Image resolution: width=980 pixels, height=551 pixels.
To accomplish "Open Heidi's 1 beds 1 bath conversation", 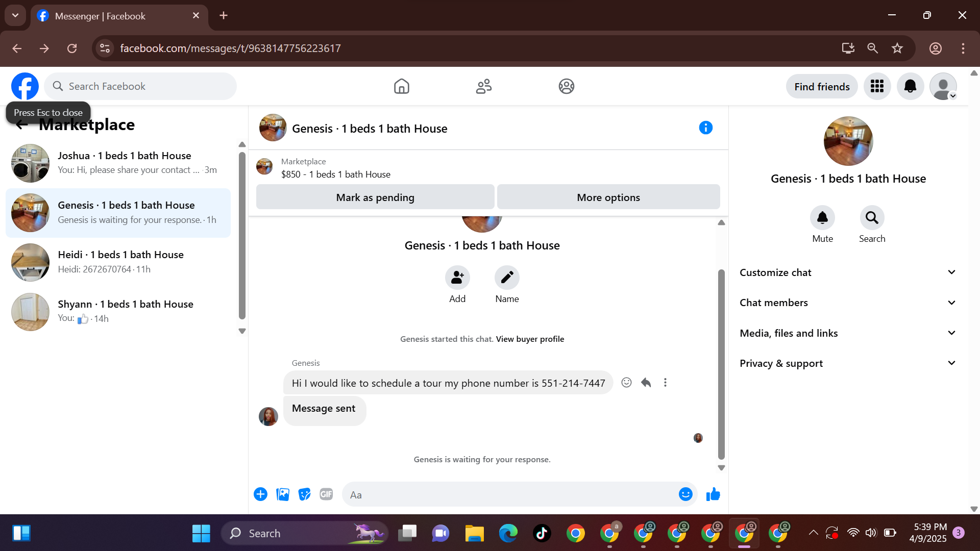I will click(118, 262).
